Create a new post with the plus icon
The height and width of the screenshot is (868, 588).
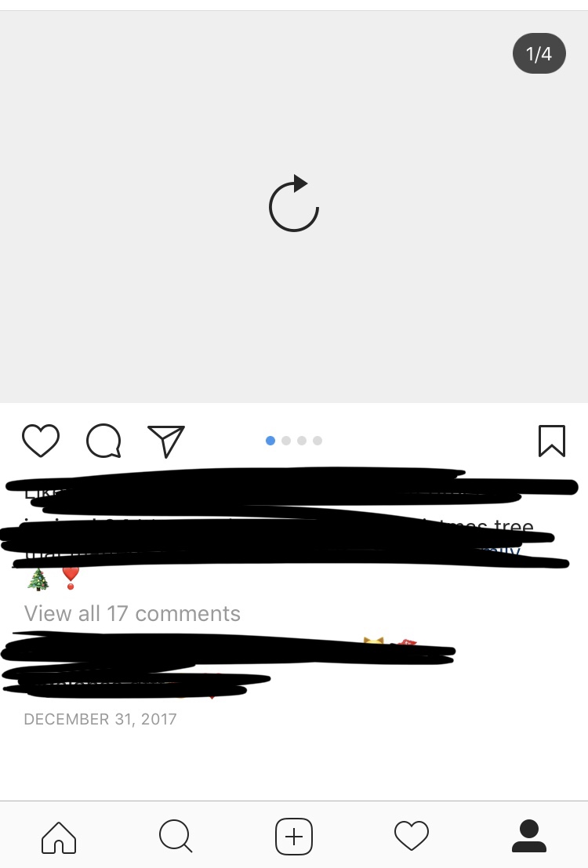(294, 837)
